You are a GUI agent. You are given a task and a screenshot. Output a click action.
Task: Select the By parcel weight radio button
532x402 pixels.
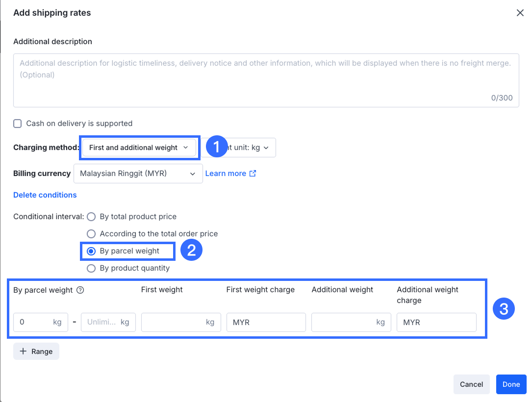91,251
